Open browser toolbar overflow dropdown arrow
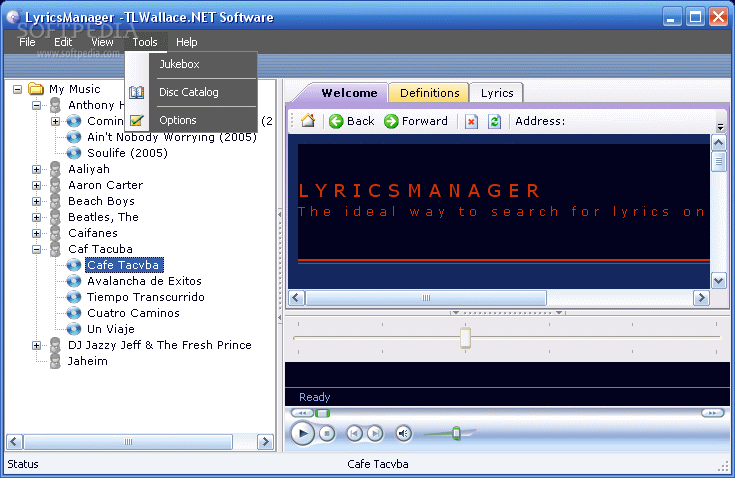The image size is (735, 478). pyautogui.click(x=720, y=127)
